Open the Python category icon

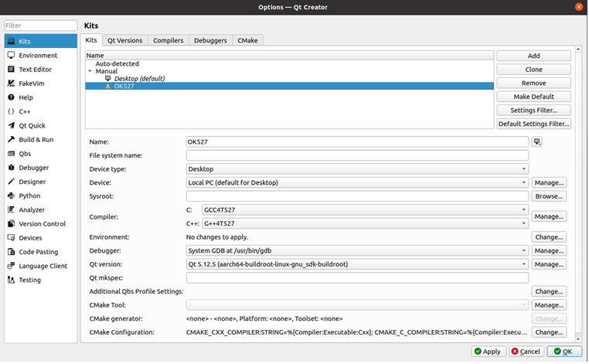click(12, 196)
